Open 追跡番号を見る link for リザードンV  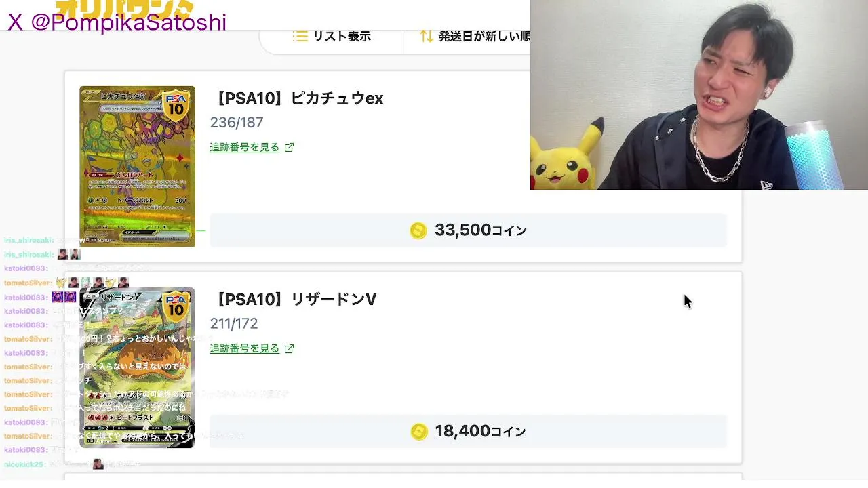(244, 348)
